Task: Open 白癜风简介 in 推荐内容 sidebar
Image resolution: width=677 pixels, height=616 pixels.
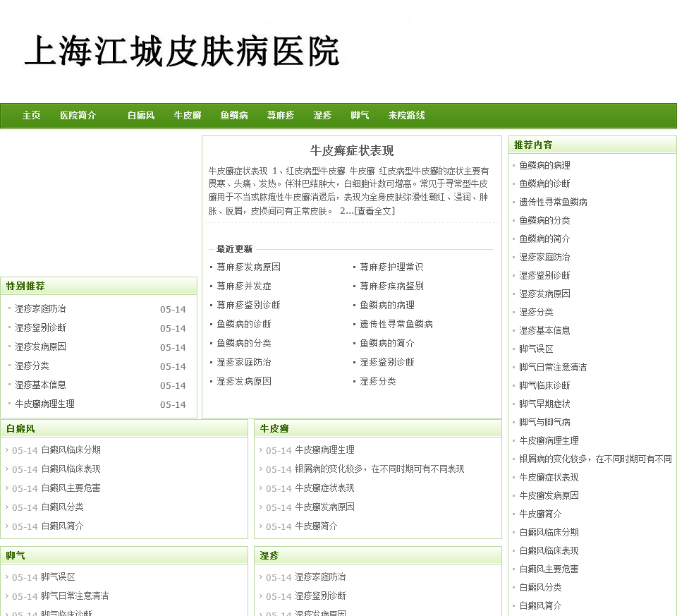Action: tap(540, 605)
